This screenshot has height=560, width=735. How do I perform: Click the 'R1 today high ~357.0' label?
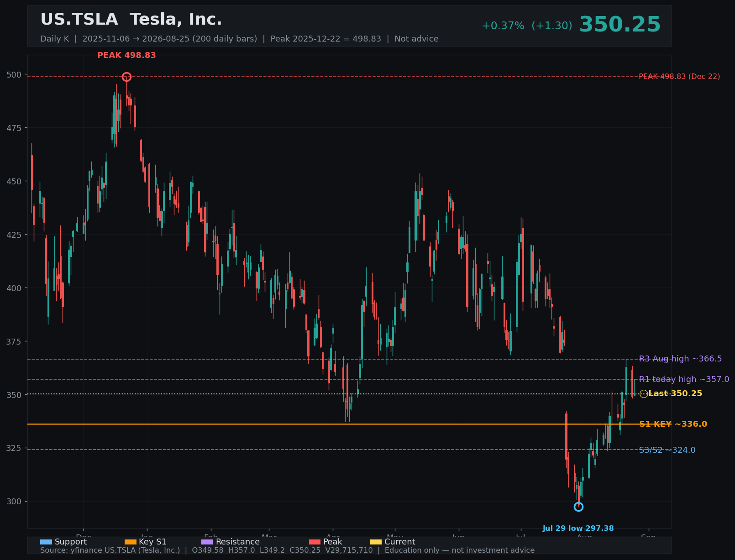684,379
